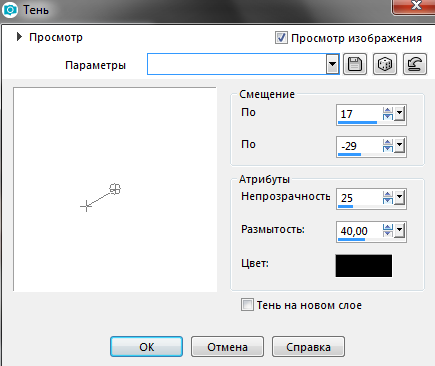The image size is (435, 366).
Task: Click the Справка help button
Action: pos(308,347)
